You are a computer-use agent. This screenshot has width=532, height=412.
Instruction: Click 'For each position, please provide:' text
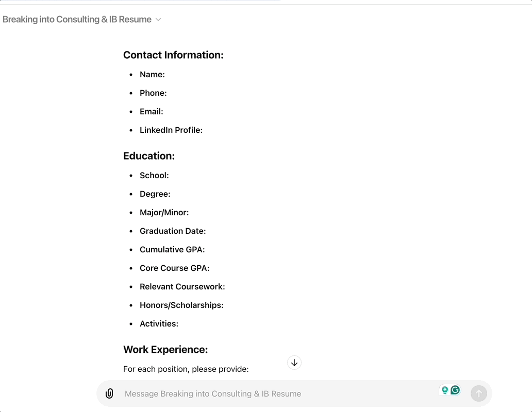pyautogui.click(x=186, y=369)
